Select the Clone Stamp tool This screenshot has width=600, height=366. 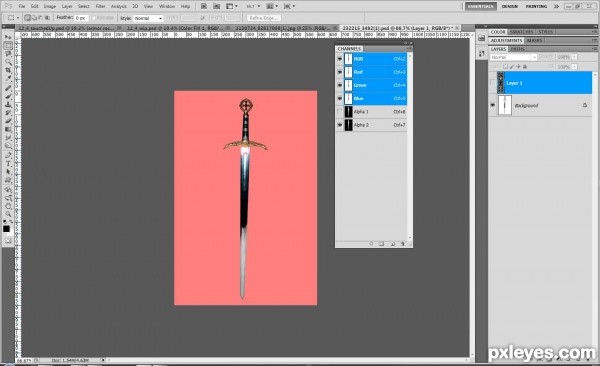point(8,105)
